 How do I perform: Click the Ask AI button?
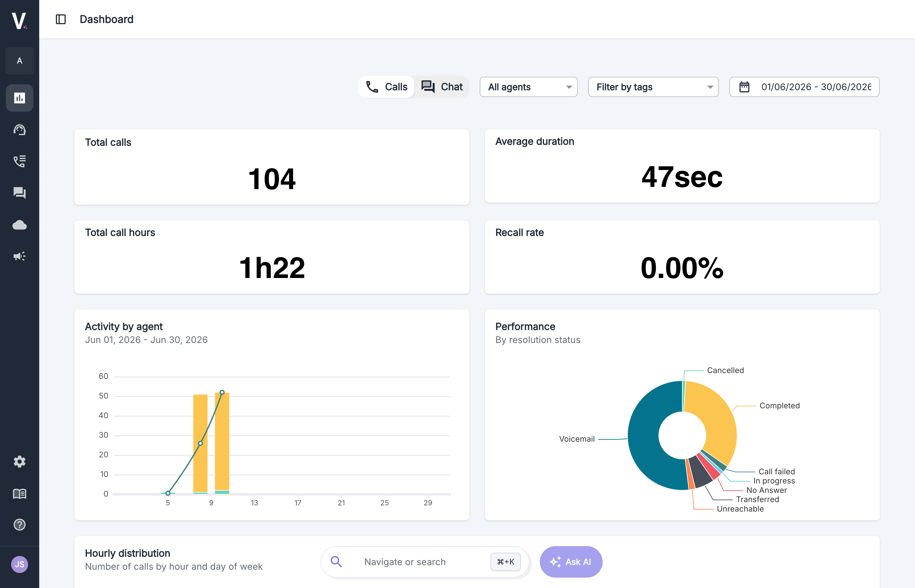pyautogui.click(x=571, y=562)
